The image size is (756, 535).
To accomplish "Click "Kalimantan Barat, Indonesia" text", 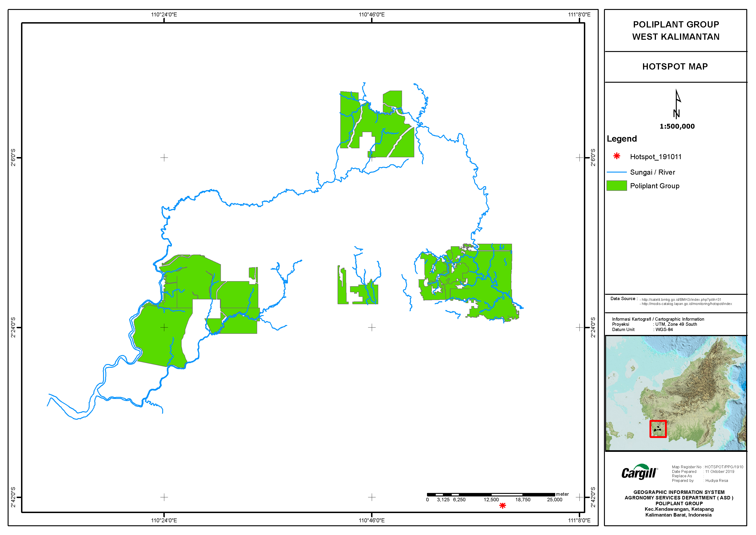I will coord(678,515).
